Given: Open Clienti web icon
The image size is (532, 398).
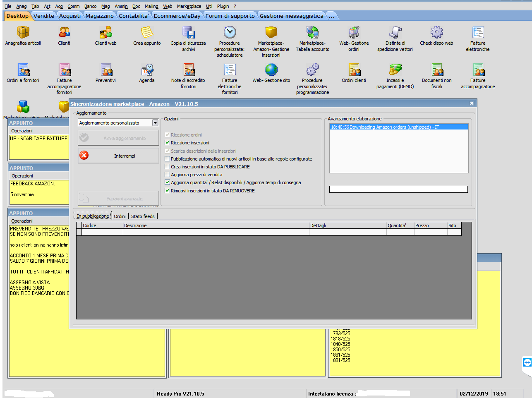Looking at the screenshot, I should pos(105,32).
